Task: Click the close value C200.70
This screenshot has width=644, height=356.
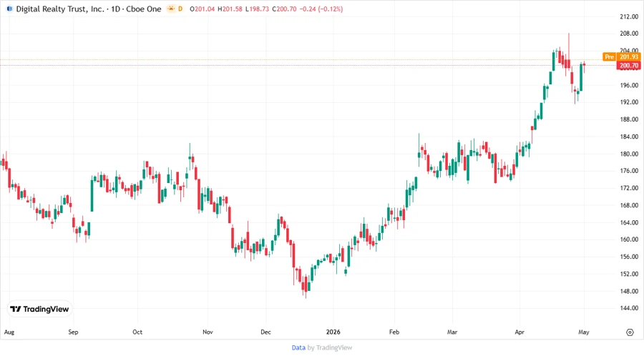Action: point(284,9)
